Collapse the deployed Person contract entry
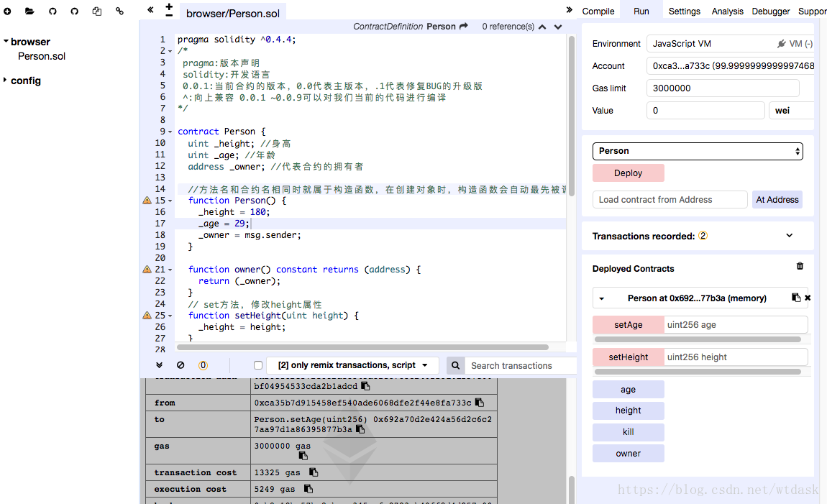 [601, 299]
